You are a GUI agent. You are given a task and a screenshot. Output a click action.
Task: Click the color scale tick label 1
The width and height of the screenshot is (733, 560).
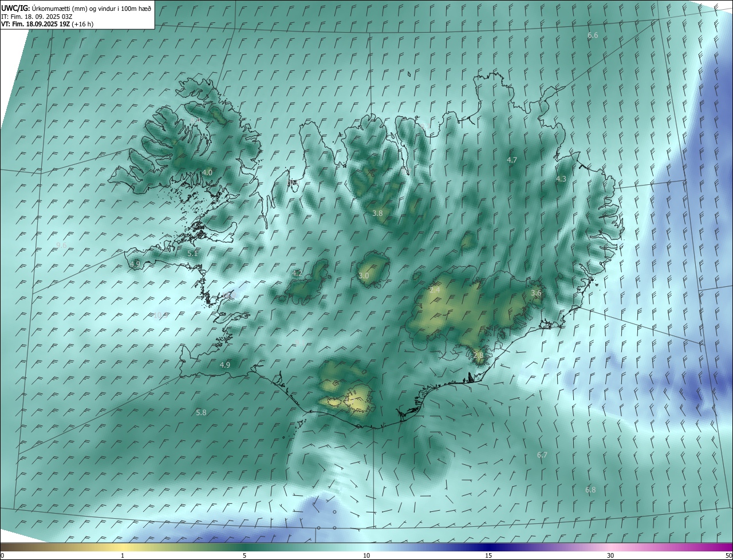[x=123, y=555]
